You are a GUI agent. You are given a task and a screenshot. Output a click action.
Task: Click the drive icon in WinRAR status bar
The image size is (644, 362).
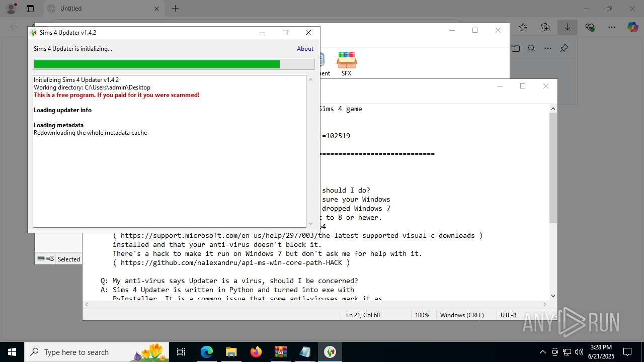(x=41, y=259)
